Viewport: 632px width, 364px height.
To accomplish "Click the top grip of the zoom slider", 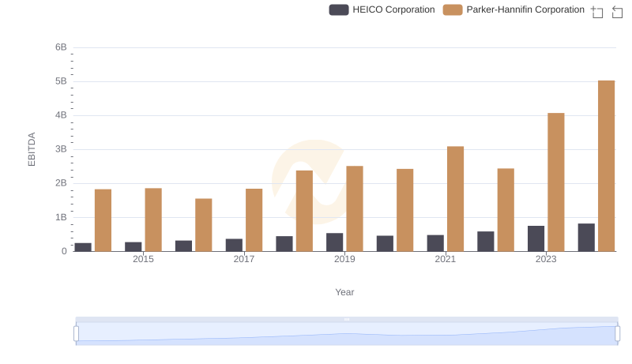I will click(347, 319).
